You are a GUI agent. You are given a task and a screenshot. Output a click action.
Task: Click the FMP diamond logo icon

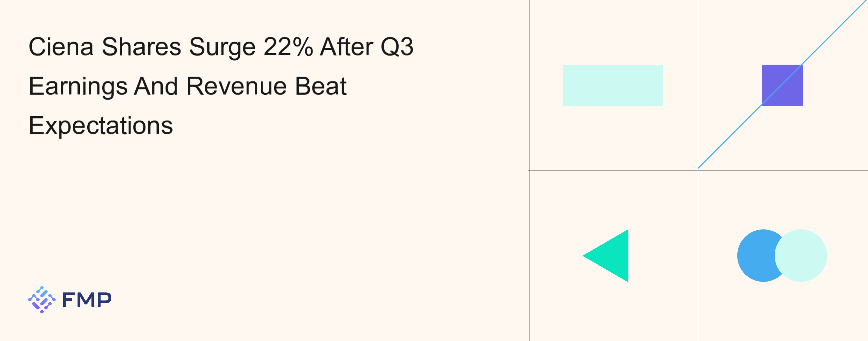[x=42, y=299]
